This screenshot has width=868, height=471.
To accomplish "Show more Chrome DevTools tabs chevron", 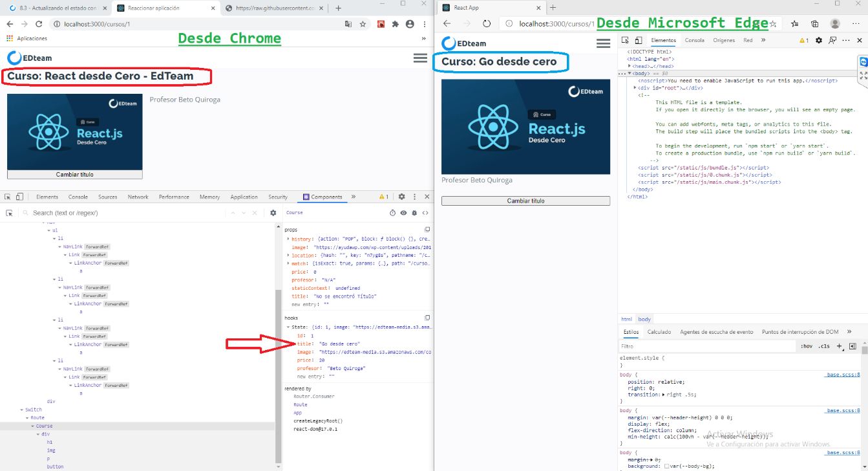I will pyautogui.click(x=354, y=197).
